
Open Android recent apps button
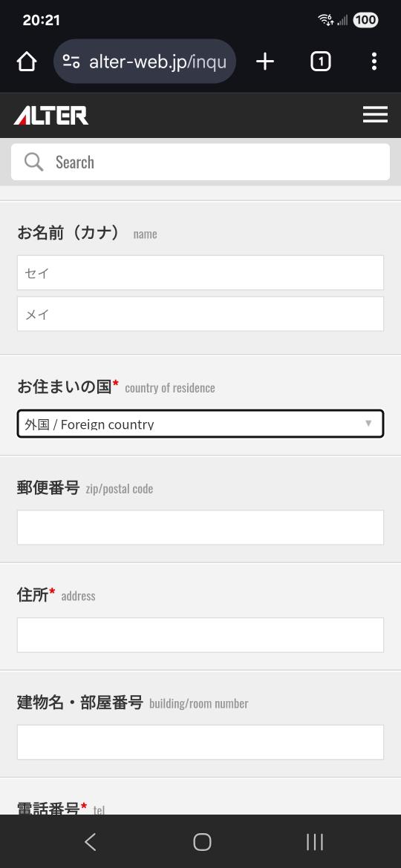pos(315,842)
